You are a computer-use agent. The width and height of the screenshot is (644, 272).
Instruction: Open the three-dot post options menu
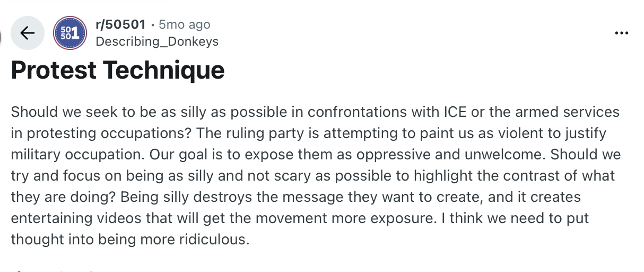tap(621, 33)
